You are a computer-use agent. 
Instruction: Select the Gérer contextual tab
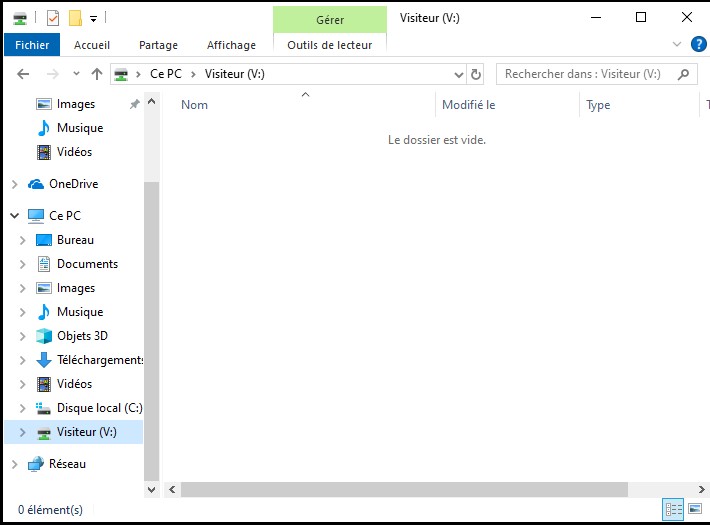pos(330,19)
